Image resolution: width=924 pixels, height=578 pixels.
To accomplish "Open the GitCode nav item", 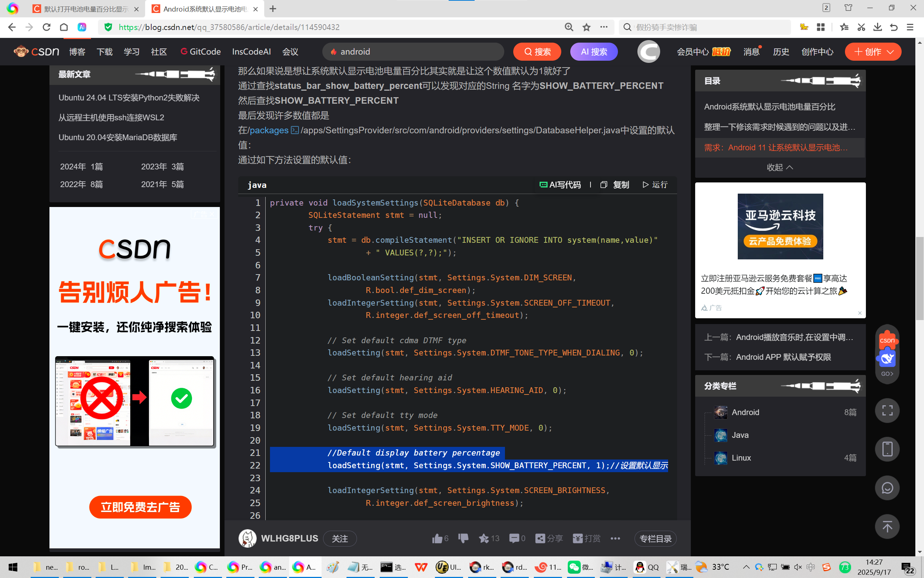I will tap(200, 52).
